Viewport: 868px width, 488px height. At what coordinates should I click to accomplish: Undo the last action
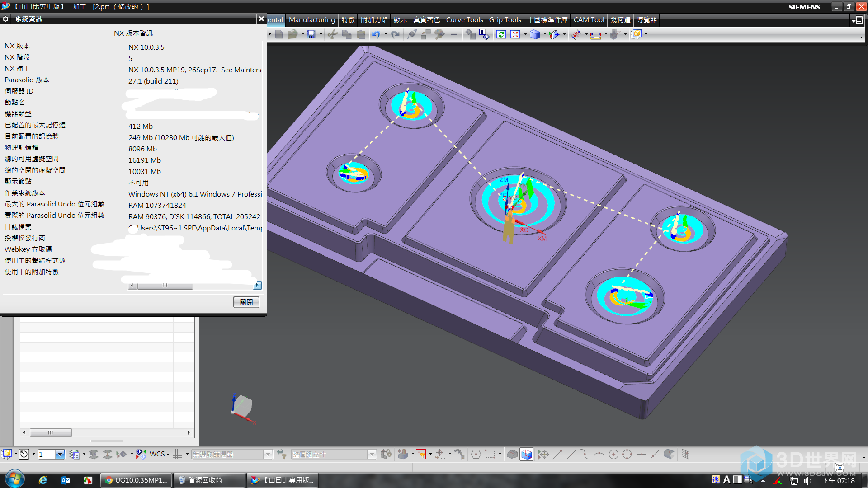[376, 34]
